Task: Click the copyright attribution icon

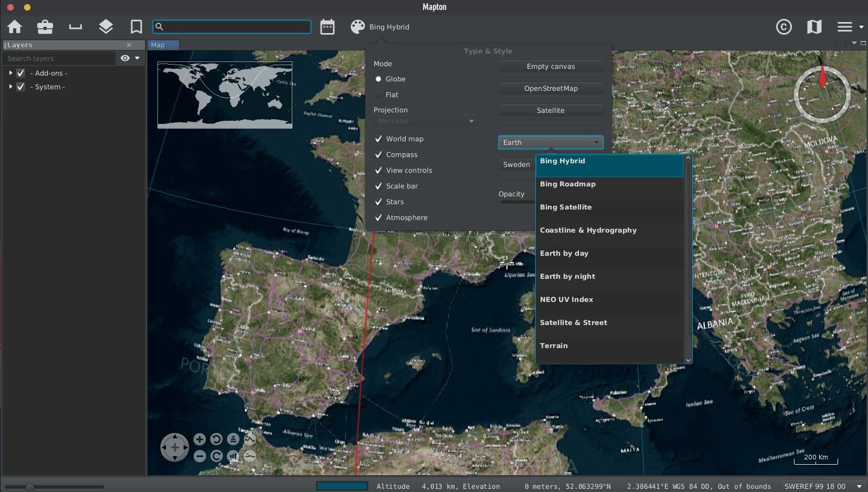Action: (784, 27)
